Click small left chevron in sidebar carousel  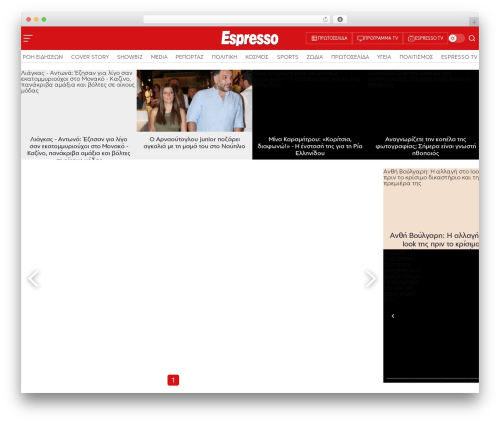pos(393,316)
